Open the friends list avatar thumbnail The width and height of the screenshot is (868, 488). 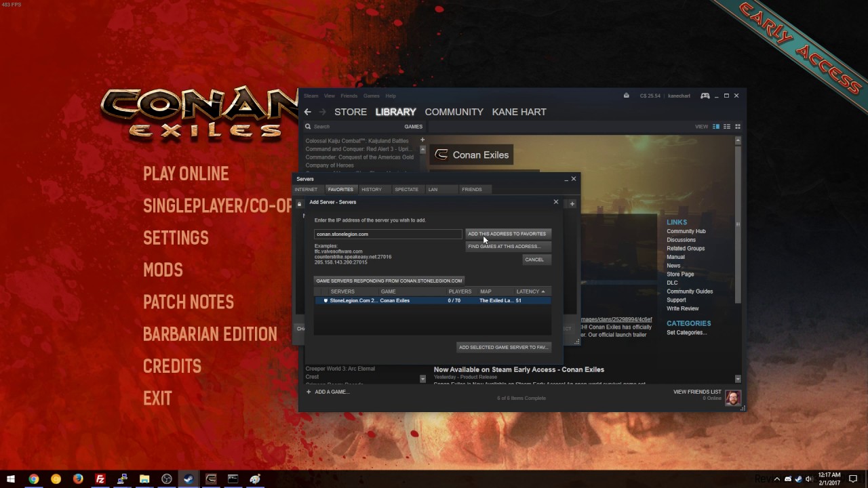(x=733, y=397)
